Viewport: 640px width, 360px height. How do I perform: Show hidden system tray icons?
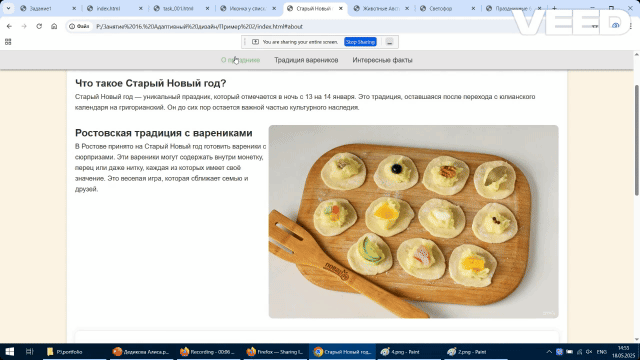pos(549,352)
